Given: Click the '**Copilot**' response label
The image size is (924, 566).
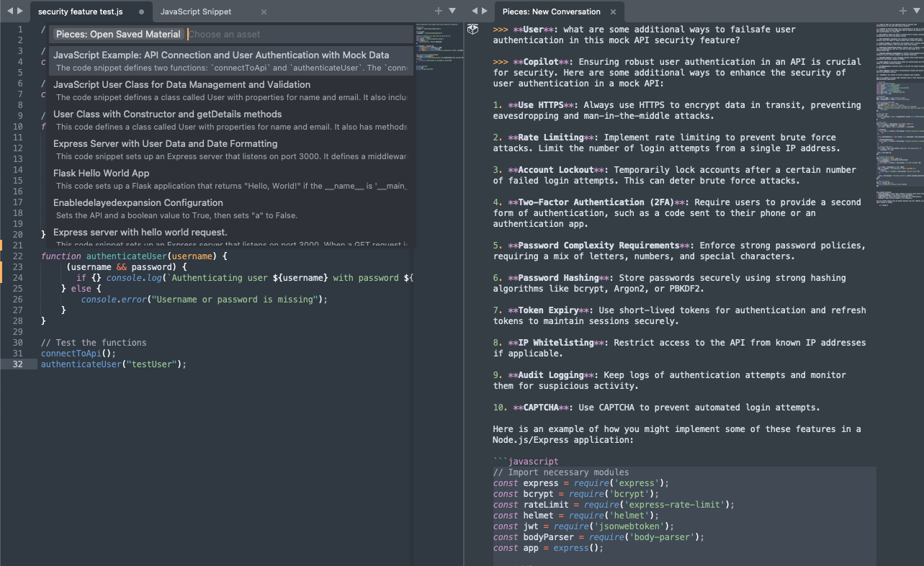Looking at the screenshot, I should click(x=541, y=62).
